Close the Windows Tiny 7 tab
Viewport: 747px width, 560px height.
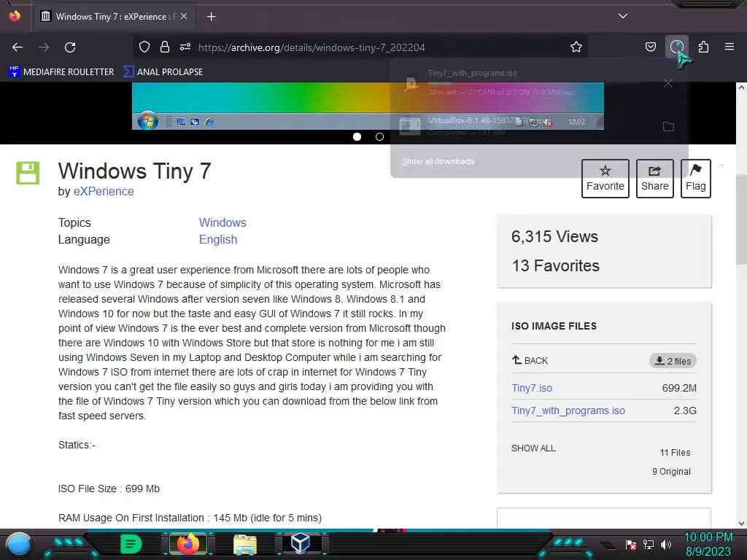pyautogui.click(x=184, y=16)
